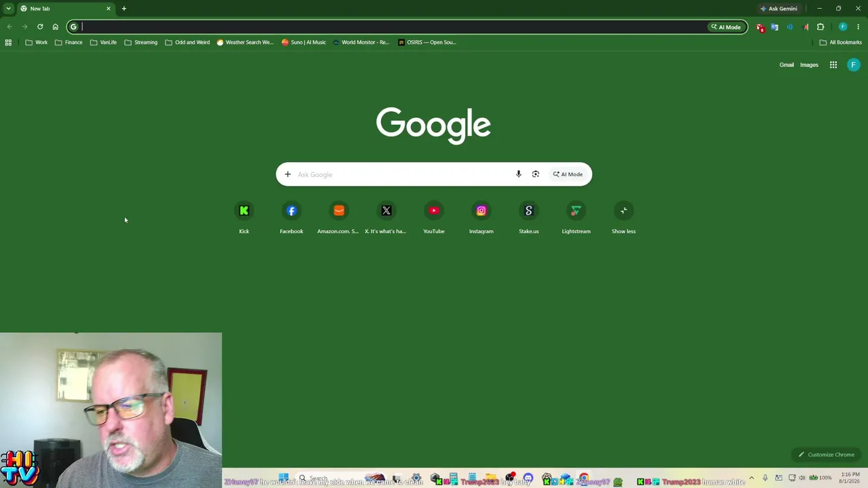868x488 pixels.
Task: Show hidden system tray icons chevron
Action: [751, 478]
